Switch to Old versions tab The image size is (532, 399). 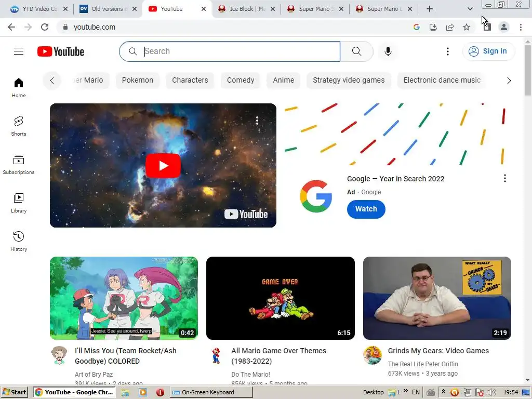(107, 9)
